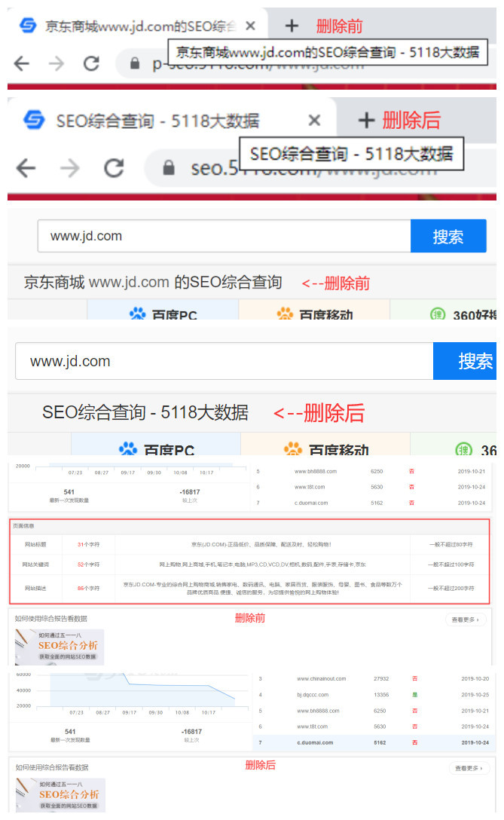Click the orange paw icon of 百度移动 under 京东商城 heading
The height and width of the screenshot is (820, 504).
[285, 314]
